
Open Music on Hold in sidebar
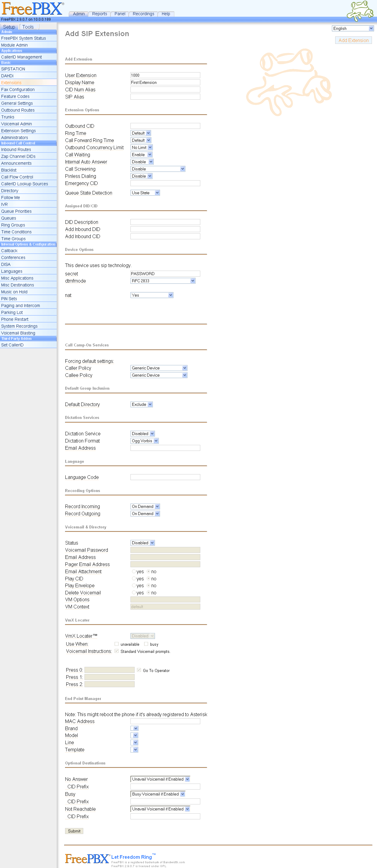tap(14, 292)
